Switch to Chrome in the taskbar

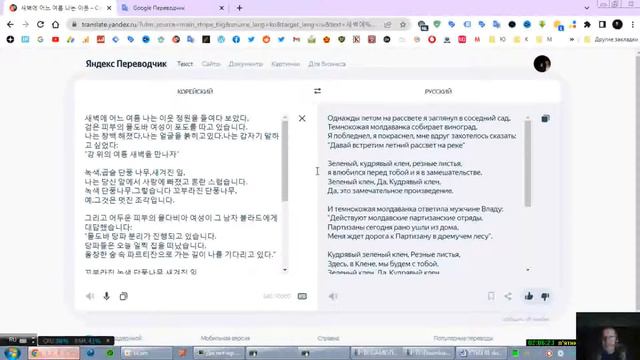click(x=53, y=353)
